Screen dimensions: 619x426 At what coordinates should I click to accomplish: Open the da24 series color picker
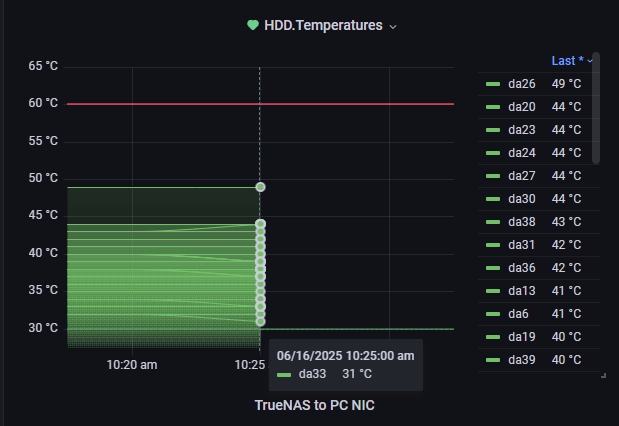pos(493,153)
